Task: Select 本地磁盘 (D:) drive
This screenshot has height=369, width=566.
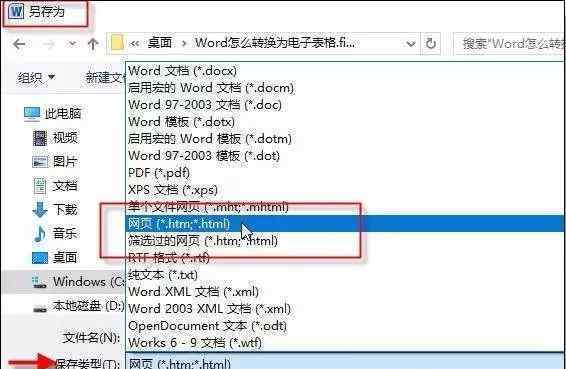Action: click(x=88, y=306)
